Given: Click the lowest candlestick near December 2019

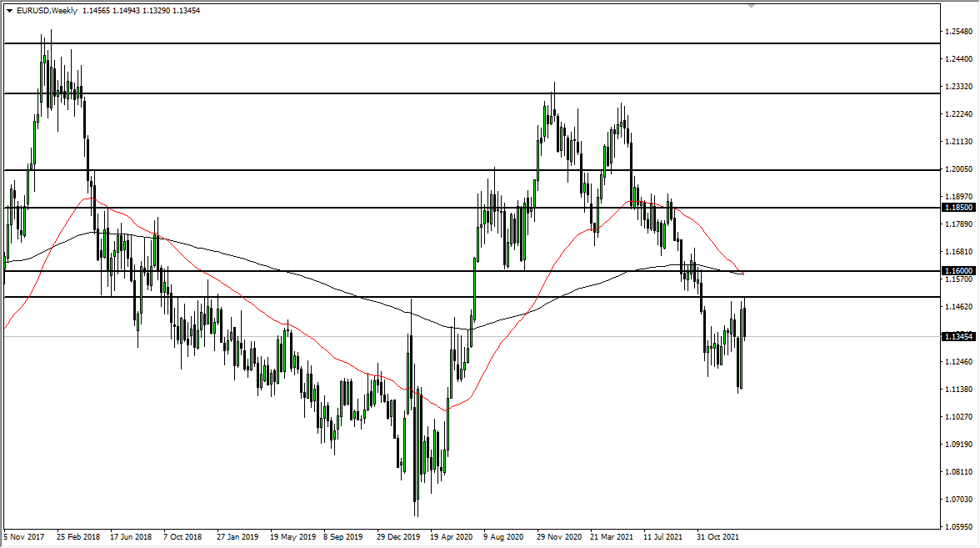Looking at the screenshot, I should [x=416, y=500].
